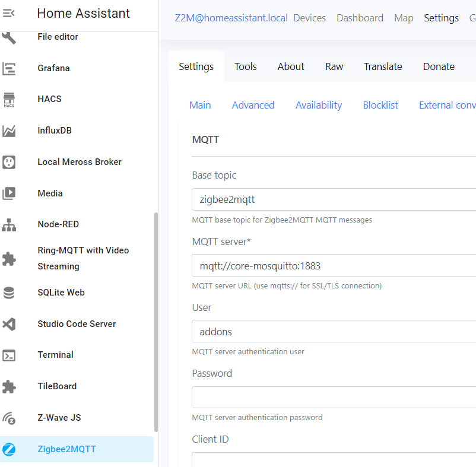Click the sidebar vertical scrollbar
476x467 pixels.
(x=156, y=322)
